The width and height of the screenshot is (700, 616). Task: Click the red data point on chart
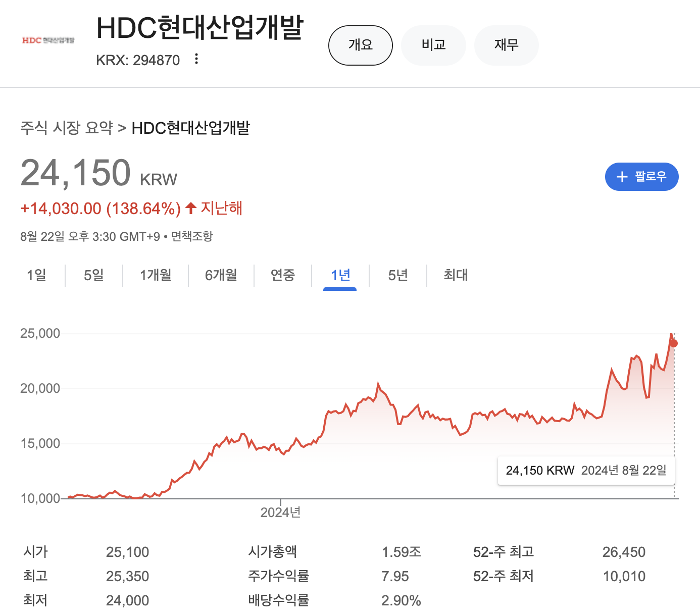point(674,343)
